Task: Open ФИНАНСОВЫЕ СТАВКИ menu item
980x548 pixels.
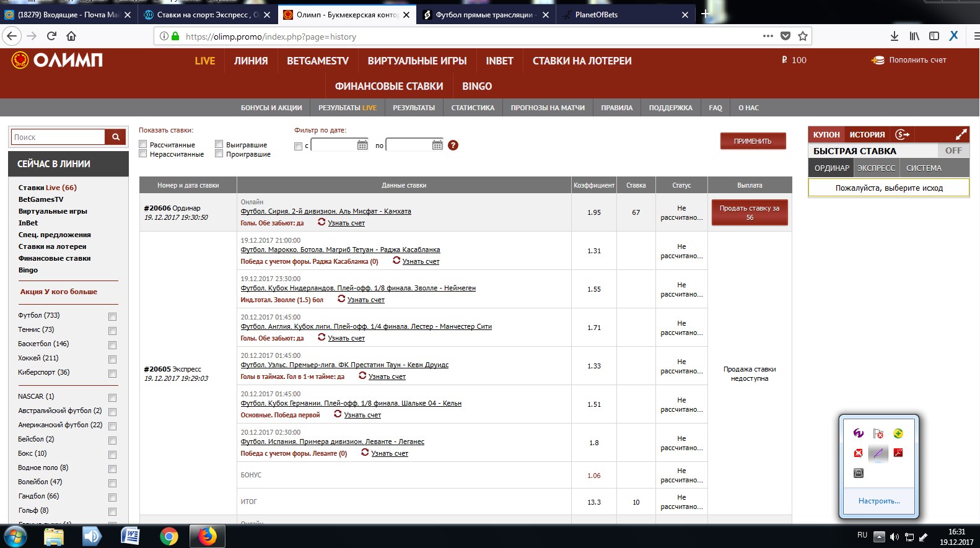Action: [389, 86]
